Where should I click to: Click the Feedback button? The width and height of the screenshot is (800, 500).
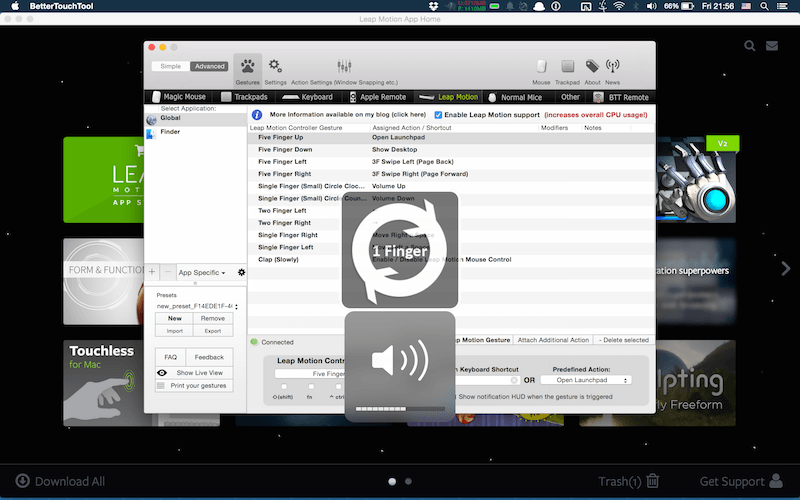(209, 357)
